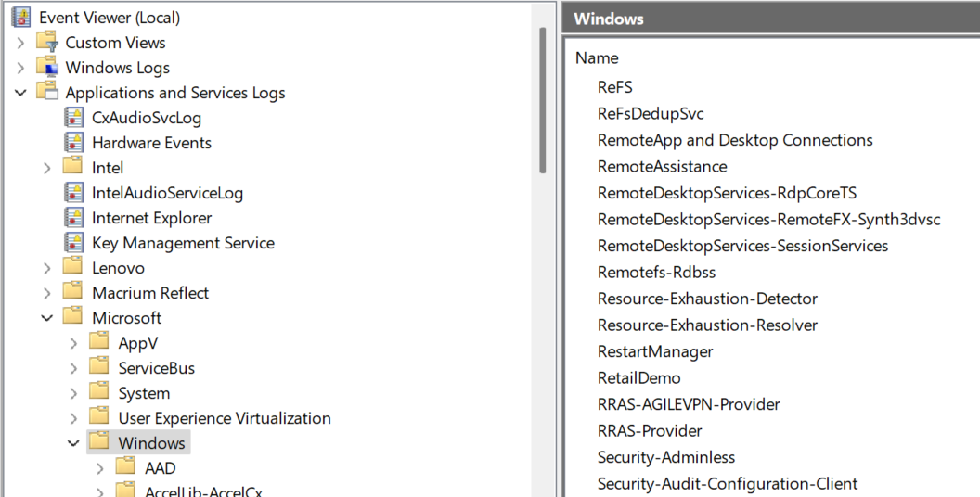Select Event Viewer (Local) label
The image size is (980, 497).
110,18
